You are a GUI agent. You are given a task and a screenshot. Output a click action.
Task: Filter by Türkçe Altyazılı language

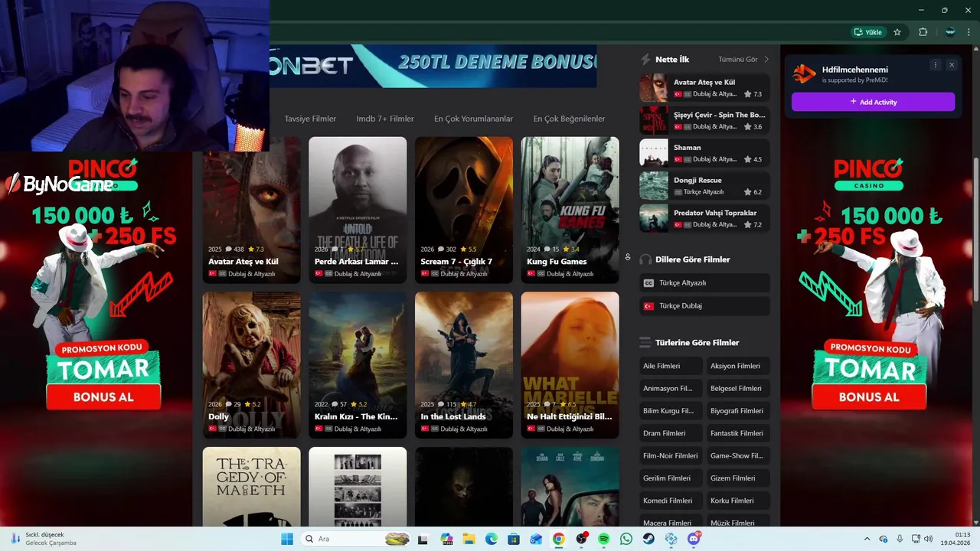click(704, 282)
